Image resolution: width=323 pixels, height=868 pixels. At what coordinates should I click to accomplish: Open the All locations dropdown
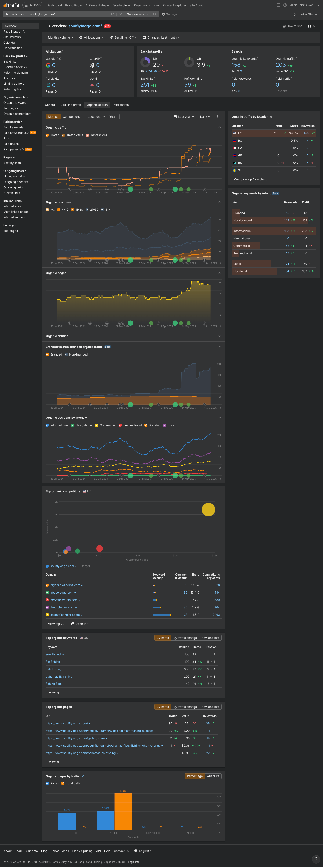tap(91, 37)
